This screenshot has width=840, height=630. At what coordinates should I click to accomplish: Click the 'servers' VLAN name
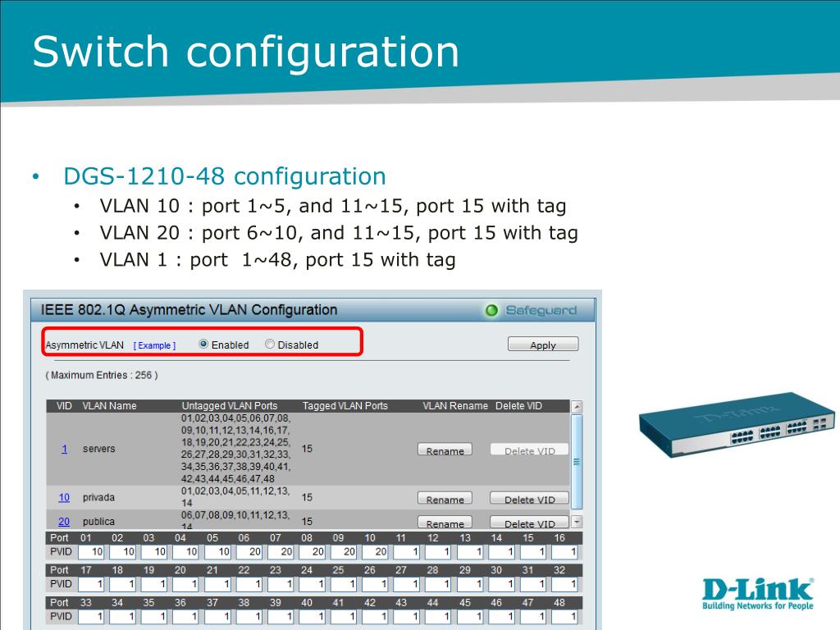click(98, 449)
